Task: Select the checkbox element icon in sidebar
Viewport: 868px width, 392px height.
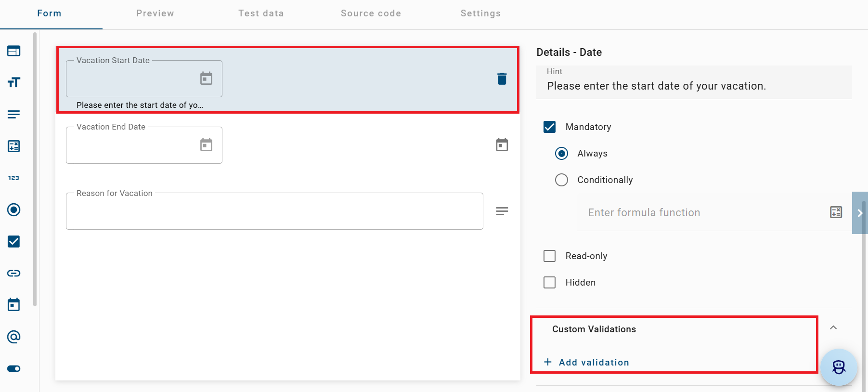Action: point(13,241)
